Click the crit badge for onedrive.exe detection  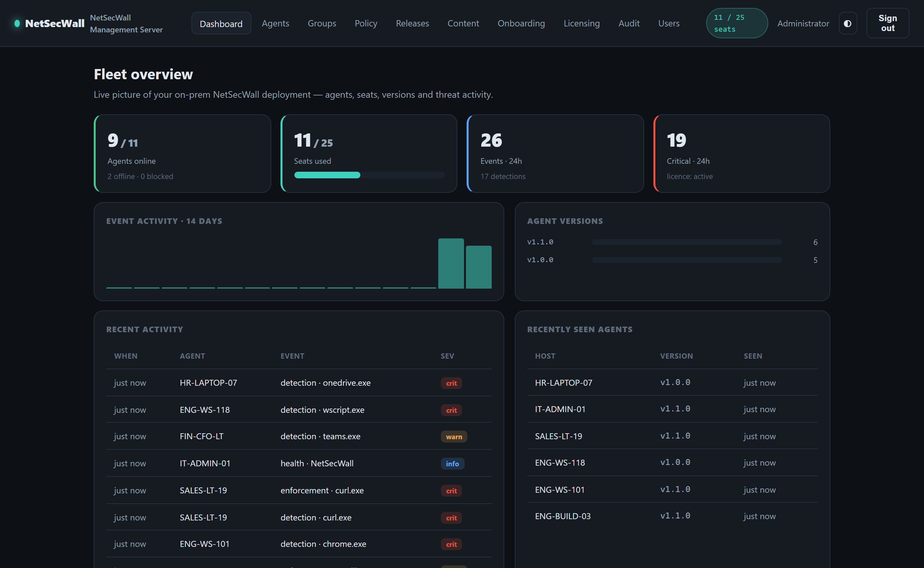451,383
